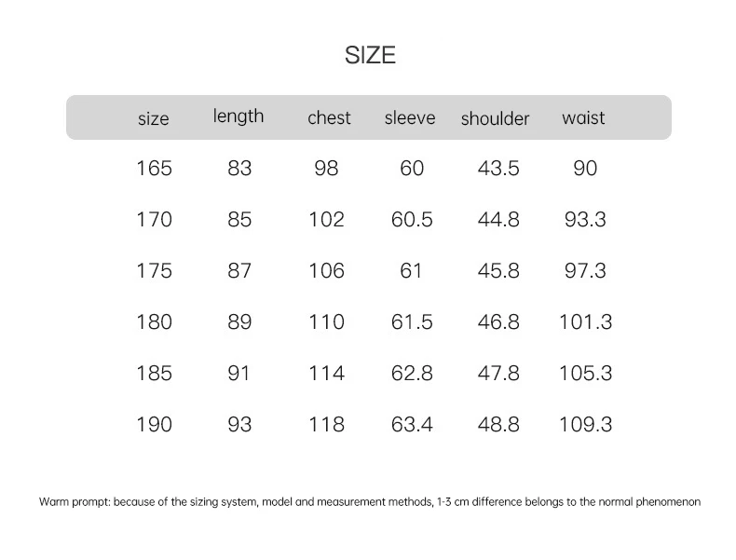Click length value 91

pyautogui.click(x=239, y=374)
